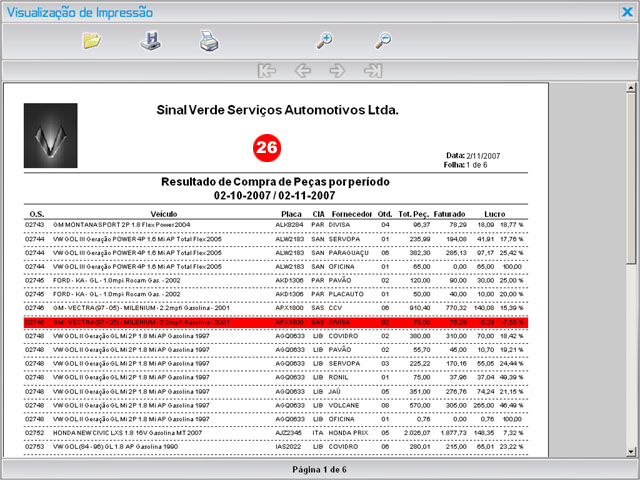
Task: Click the 'CIA' column header
Action: coord(318,214)
